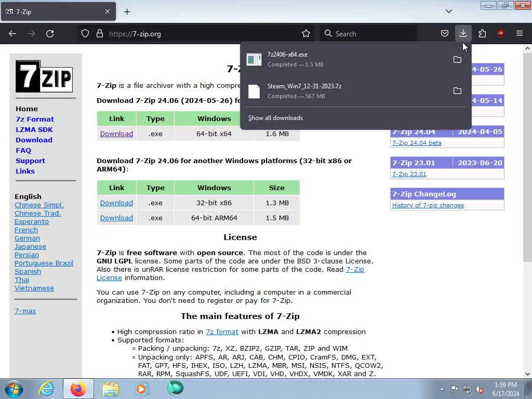The image size is (532, 399).
Task: Open the Download sidebar page
Action: 34,140
